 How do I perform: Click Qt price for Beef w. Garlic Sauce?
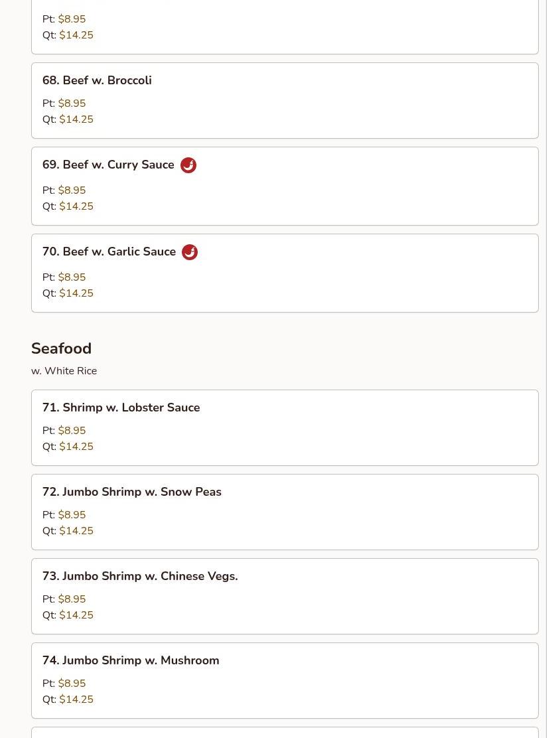(76, 293)
